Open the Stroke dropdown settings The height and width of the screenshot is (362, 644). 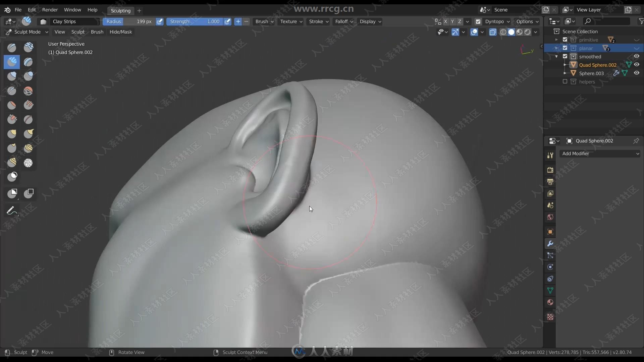pyautogui.click(x=318, y=21)
